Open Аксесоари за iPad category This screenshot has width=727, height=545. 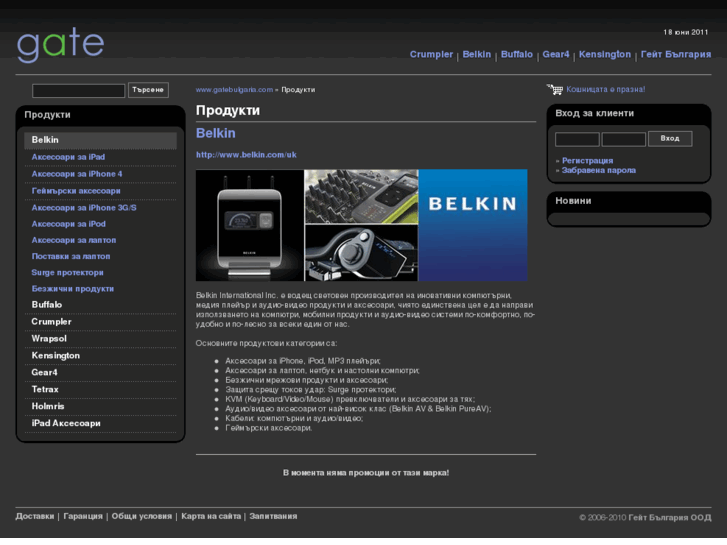pos(68,157)
